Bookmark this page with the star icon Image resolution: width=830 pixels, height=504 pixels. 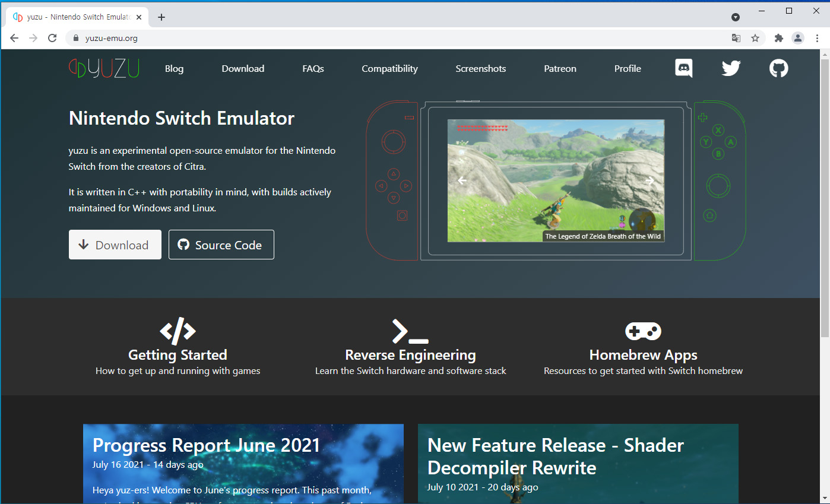[x=755, y=38]
